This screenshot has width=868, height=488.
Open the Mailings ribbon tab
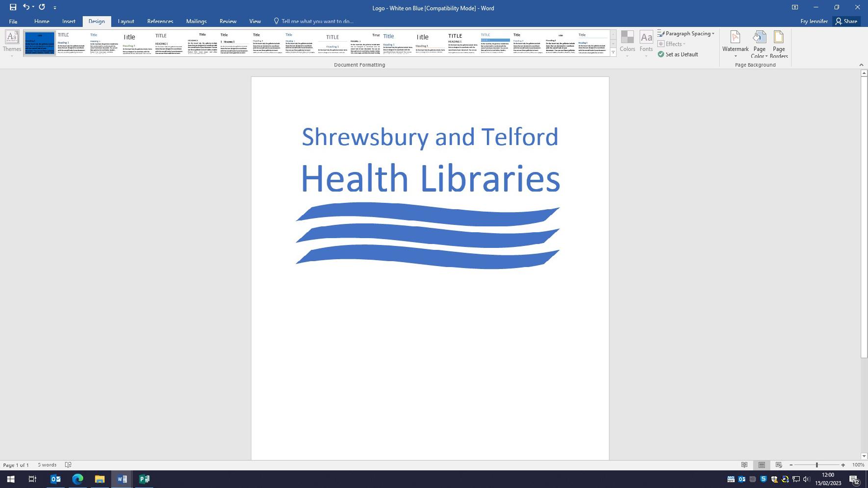[x=196, y=21]
